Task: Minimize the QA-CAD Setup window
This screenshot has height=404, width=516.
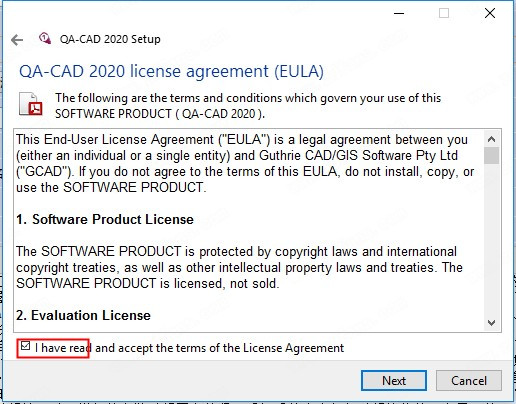Action: coord(399,14)
